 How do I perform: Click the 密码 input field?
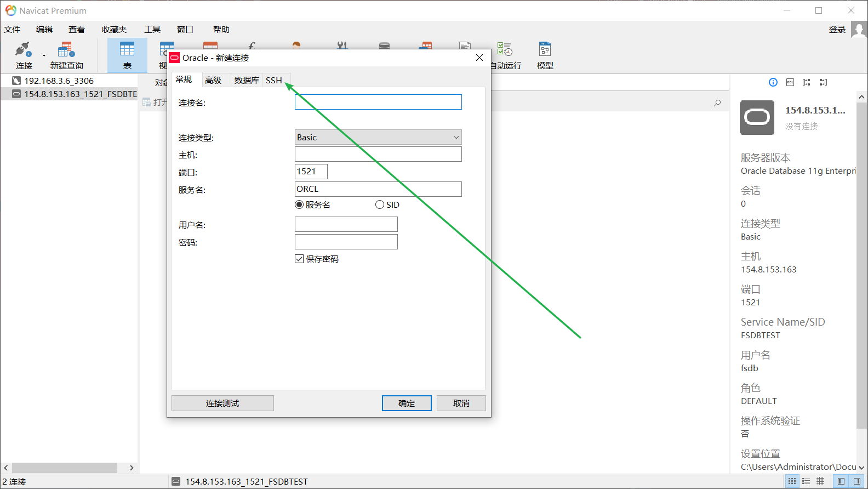coord(346,242)
